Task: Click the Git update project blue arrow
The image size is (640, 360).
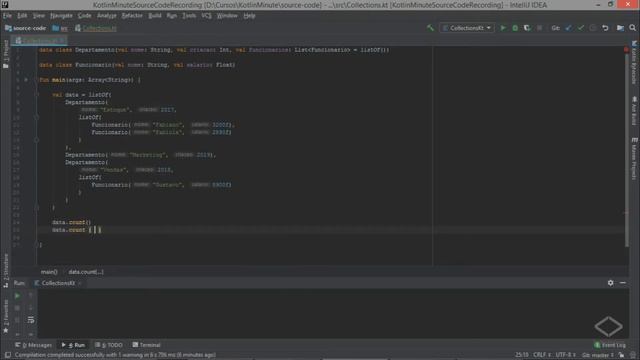Action: (569, 28)
